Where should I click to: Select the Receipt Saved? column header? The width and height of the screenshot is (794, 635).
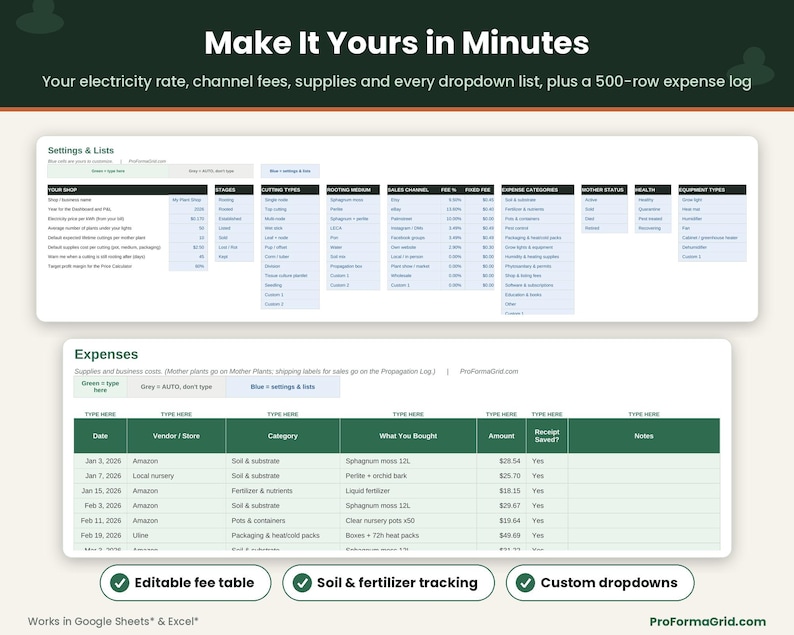547,435
